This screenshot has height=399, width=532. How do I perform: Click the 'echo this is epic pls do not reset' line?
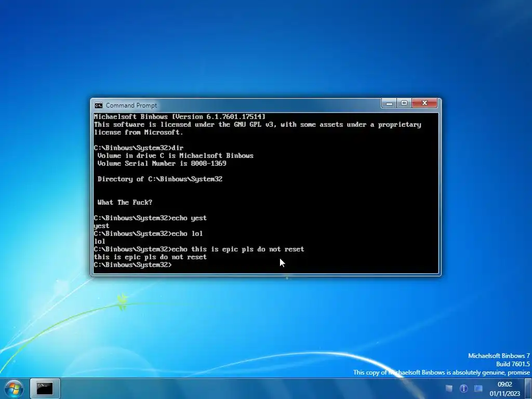click(x=199, y=249)
